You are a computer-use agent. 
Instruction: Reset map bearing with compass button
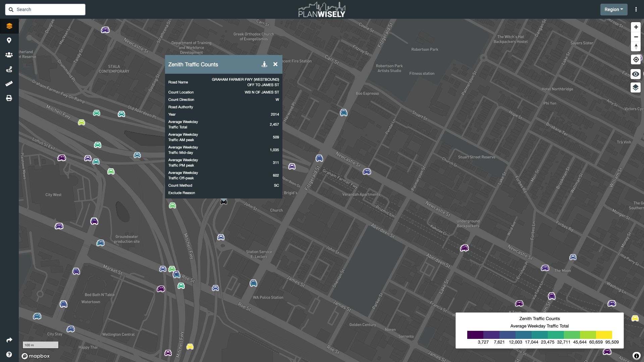(x=636, y=47)
